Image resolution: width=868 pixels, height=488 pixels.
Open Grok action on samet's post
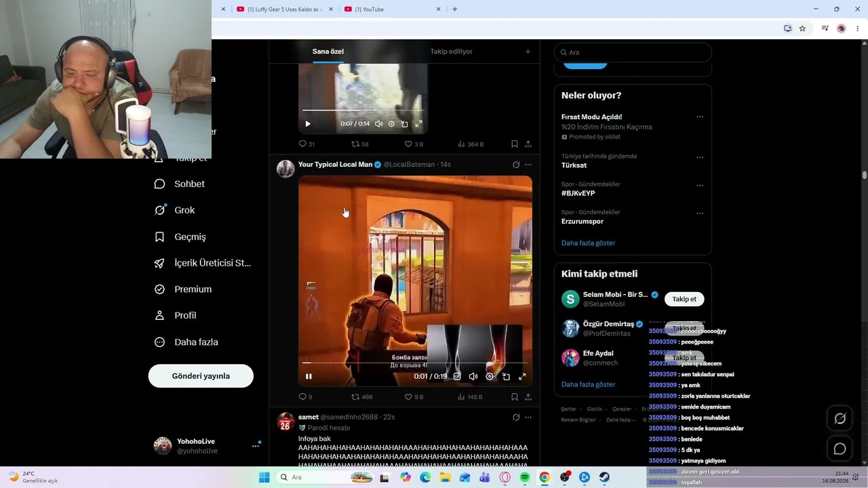pos(516,418)
